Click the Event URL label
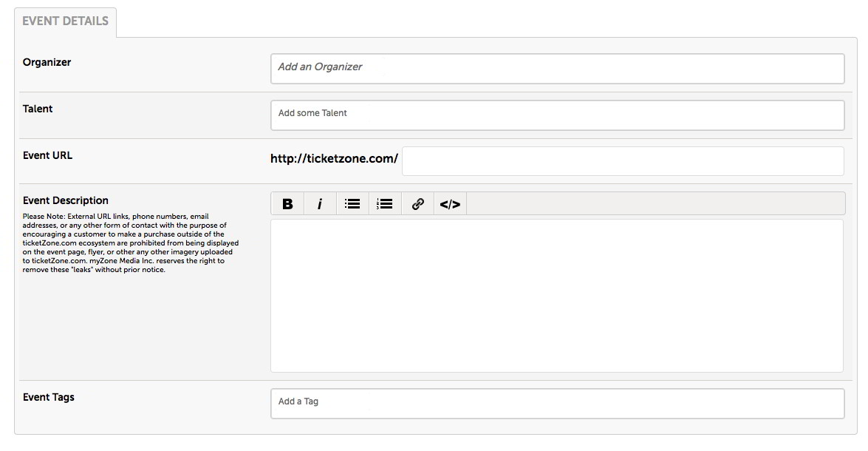868x451 pixels. pyautogui.click(x=47, y=155)
